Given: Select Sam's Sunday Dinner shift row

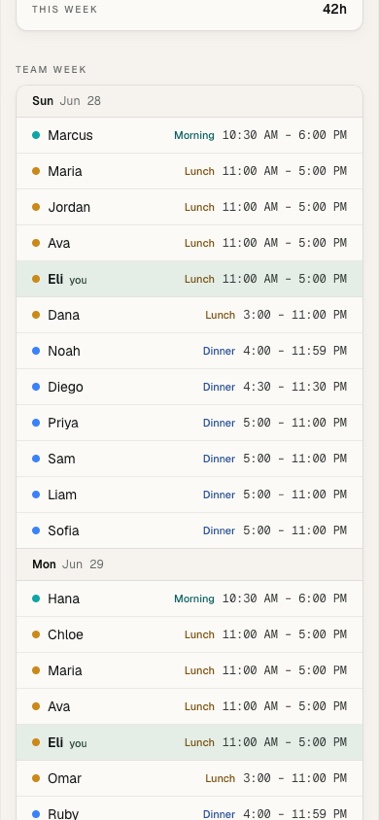Looking at the screenshot, I should coord(189,459).
